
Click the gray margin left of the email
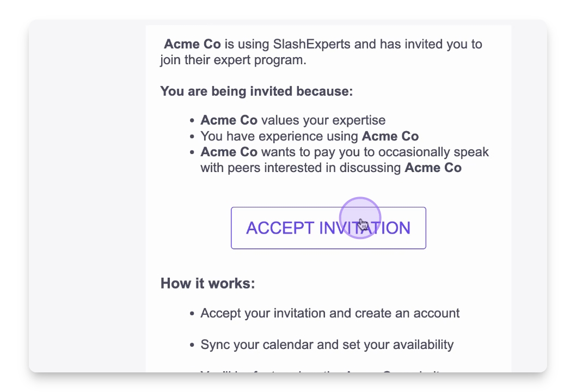(87, 196)
